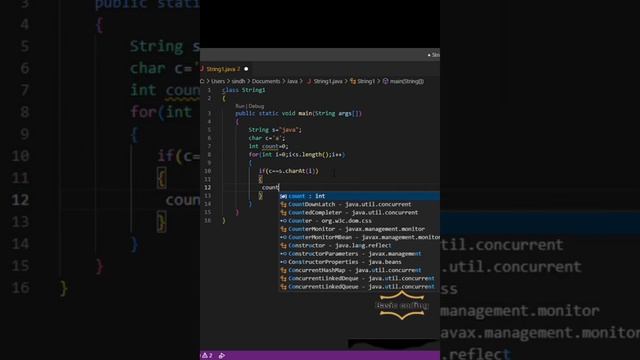The width and height of the screenshot is (640, 360).
Task: Choose the CounterMonitorMBean suggestion
Action: click(360, 237)
